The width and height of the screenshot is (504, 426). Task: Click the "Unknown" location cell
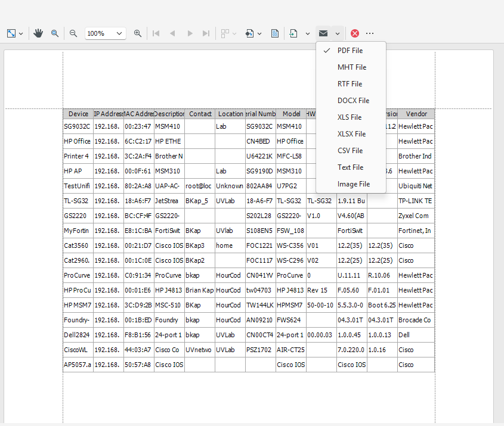click(230, 186)
